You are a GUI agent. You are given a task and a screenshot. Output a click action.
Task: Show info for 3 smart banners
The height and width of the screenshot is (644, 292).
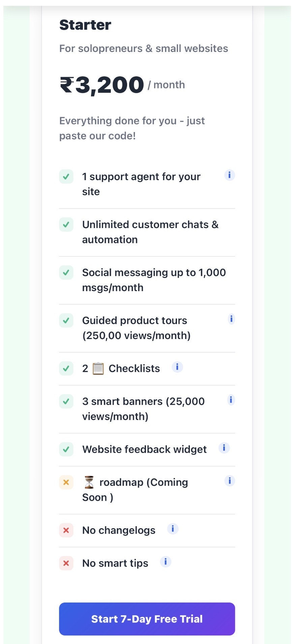(231, 400)
